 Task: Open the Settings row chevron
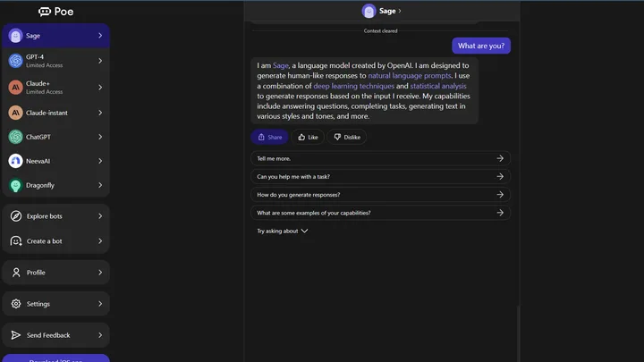click(x=100, y=304)
